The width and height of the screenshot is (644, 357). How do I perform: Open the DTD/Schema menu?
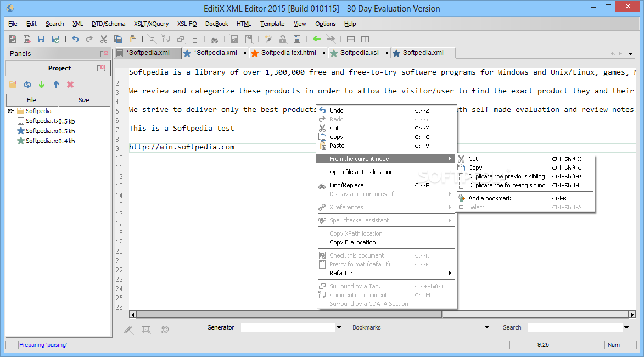tap(108, 24)
